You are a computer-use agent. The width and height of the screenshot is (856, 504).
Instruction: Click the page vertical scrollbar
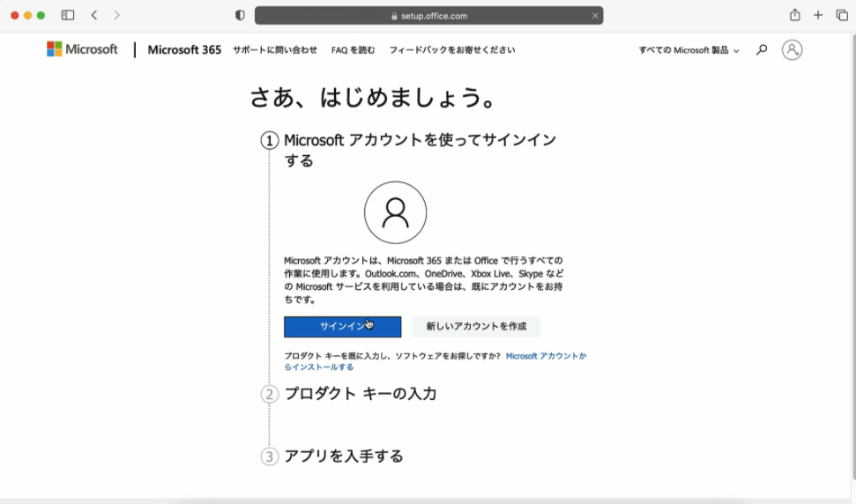click(x=852, y=256)
